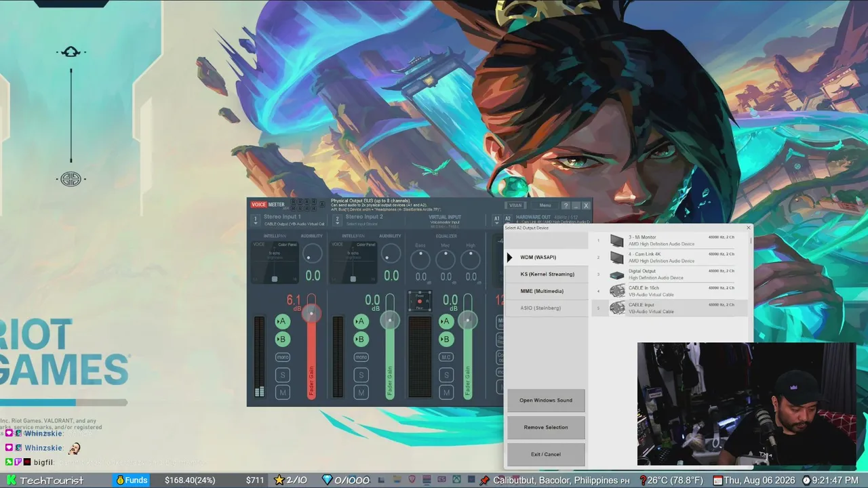The height and width of the screenshot is (488, 868).
Task: Click the streamer webcam thumbnail
Action: (747, 404)
